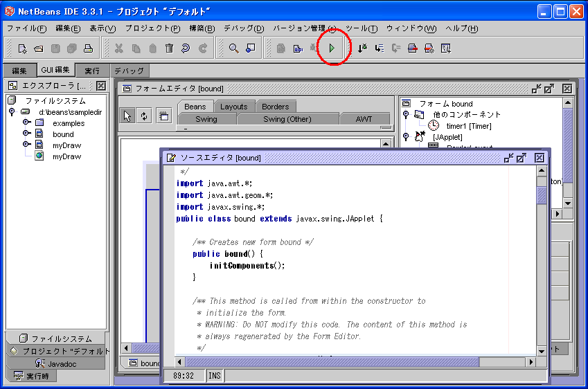This screenshot has width=588, height=389.
Task: Select the Swing (Other) palette tab
Action: pos(287,119)
